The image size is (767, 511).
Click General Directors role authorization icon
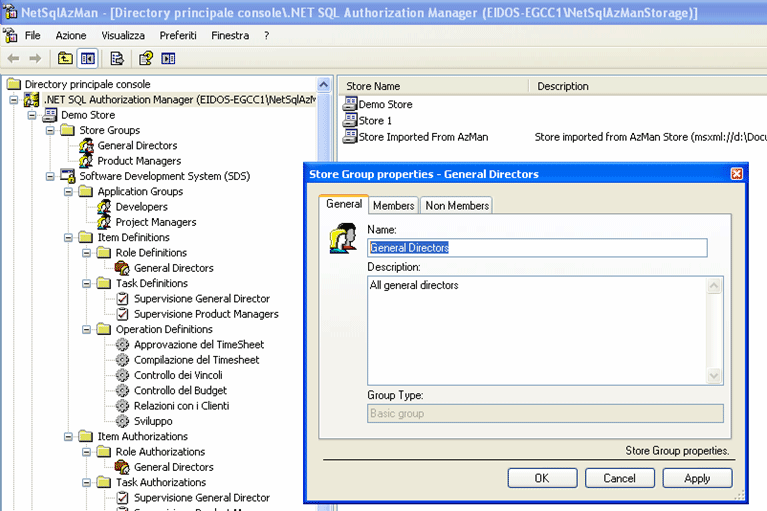click(x=122, y=467)
